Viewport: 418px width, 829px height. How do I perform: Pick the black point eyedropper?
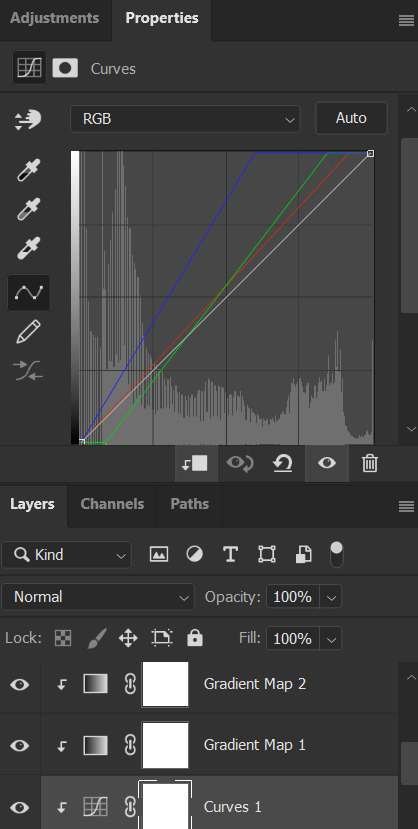(28, 171)
